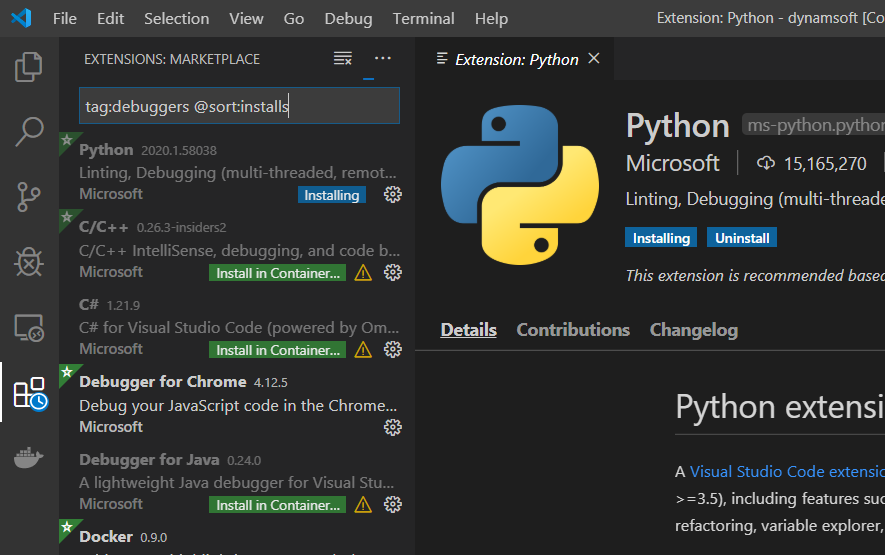Image resolution: width=885 pixels, height=555 pixels.
Task: Close the Extension: Python editor tab
Action: point(594,59)
